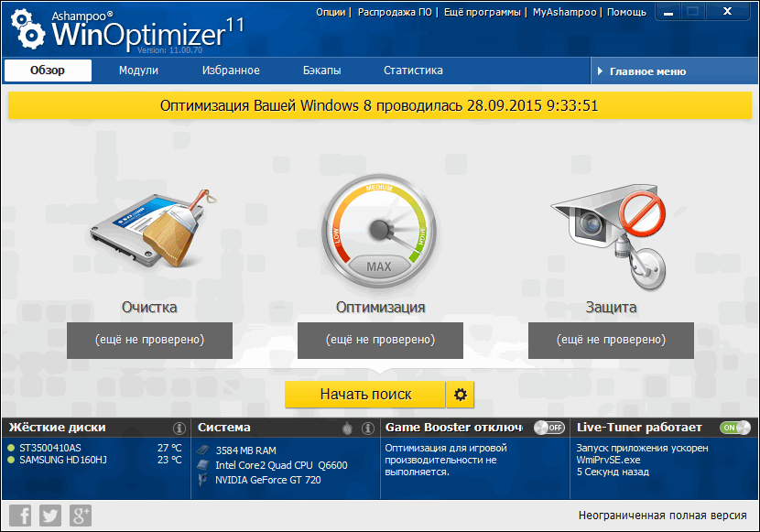This screenshot has width=760, height=532.
Task: Click the mouse icon in Система panel
Action: (348, 428)
